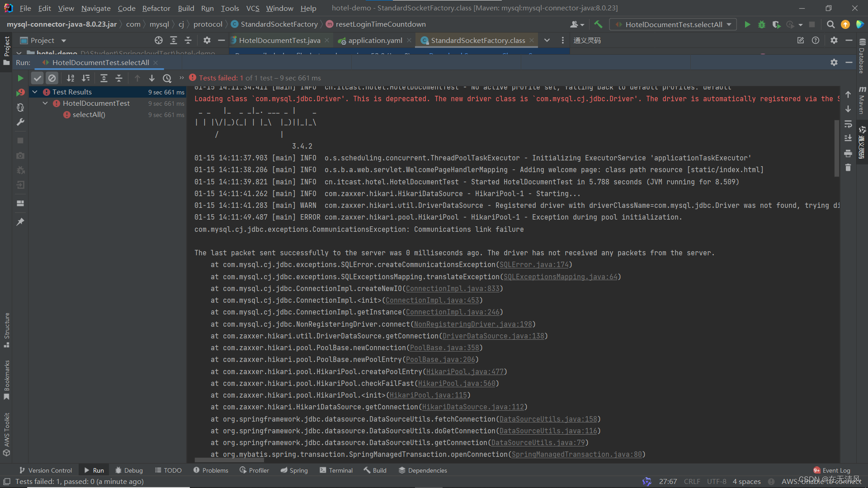Open the Refactor menu
The height and width of the screenshot is (488, 868).
156,8
